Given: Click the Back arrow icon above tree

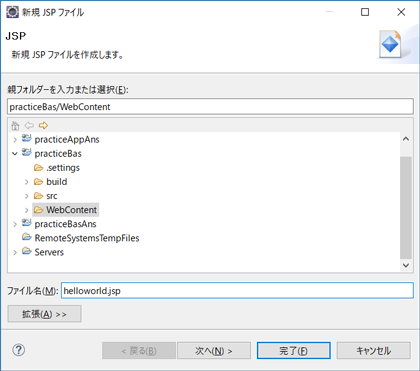Looking at the screenshot, I should pos(29,125).
